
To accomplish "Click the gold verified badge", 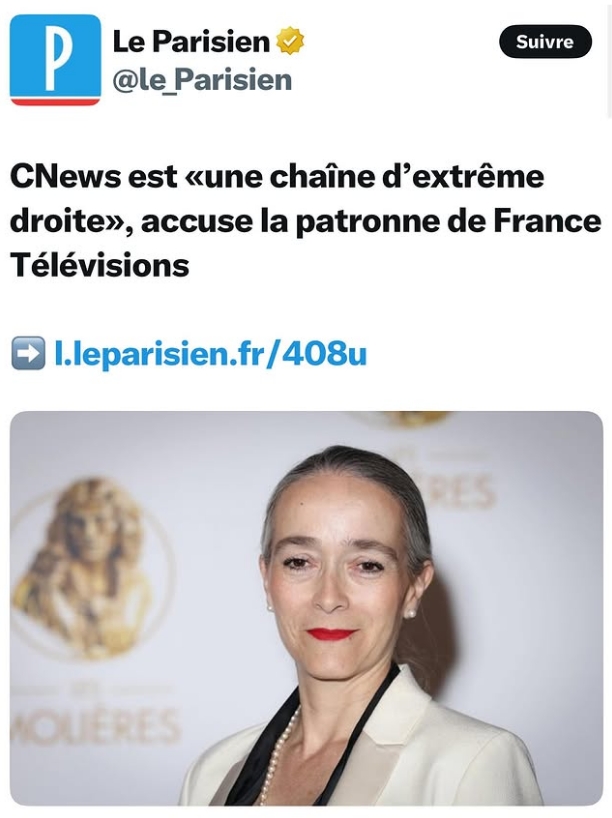I will point(290,41).
